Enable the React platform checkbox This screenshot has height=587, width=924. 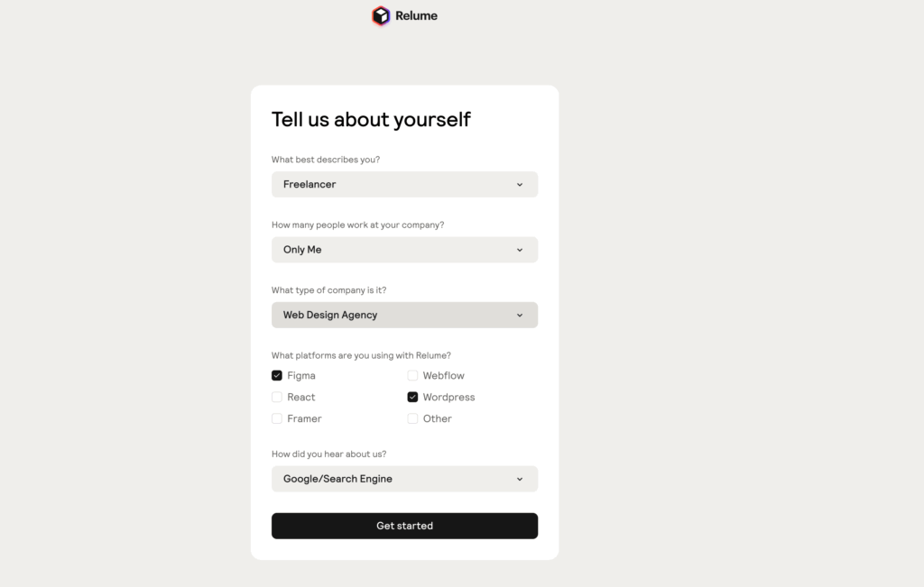pyautogui.click(x=277, y=397)
